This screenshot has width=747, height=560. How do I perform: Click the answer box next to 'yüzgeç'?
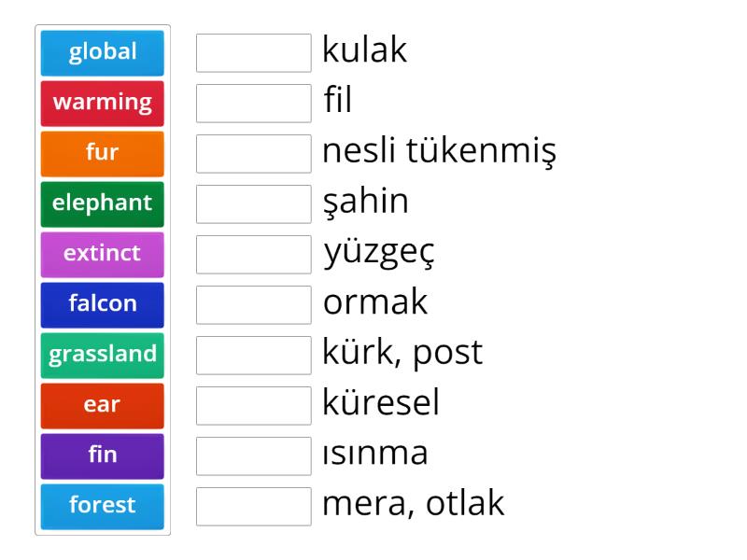[x=254, y=255]
